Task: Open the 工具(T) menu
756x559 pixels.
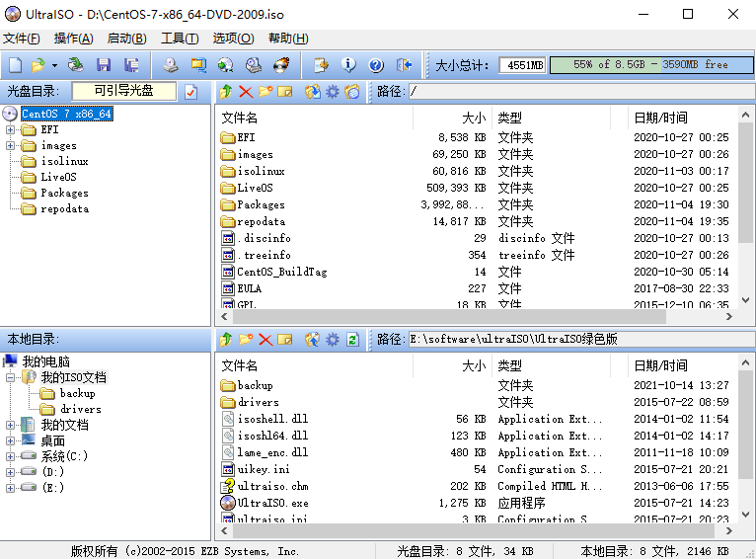Action: click(x=180, y=39)
